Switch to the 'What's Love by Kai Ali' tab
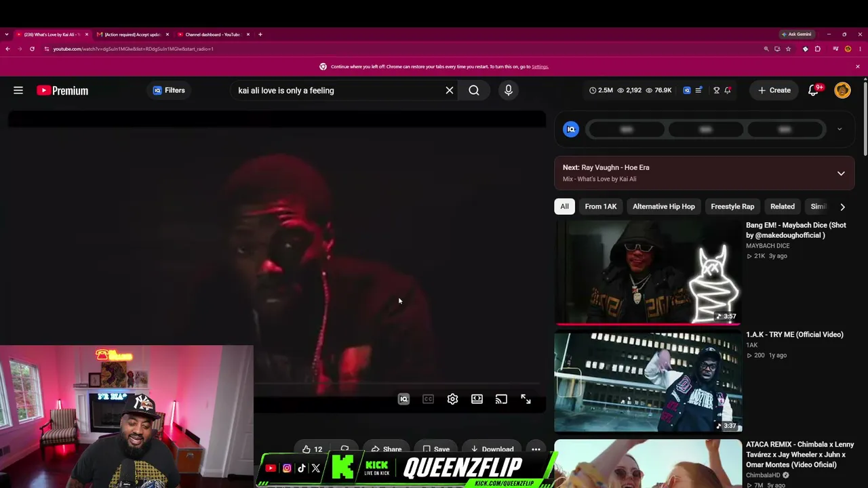This screenshot has height=488, width=868. coord(52,35)
